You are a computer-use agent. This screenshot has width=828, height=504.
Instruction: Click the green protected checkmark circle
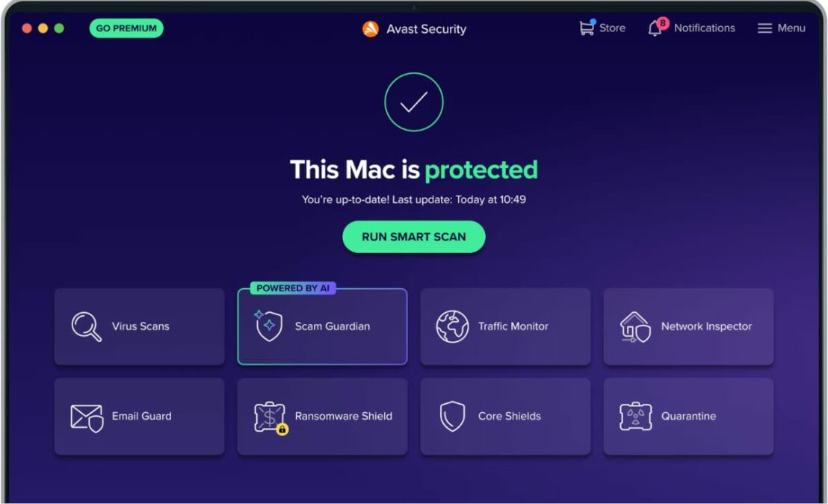tap(413, 102)
